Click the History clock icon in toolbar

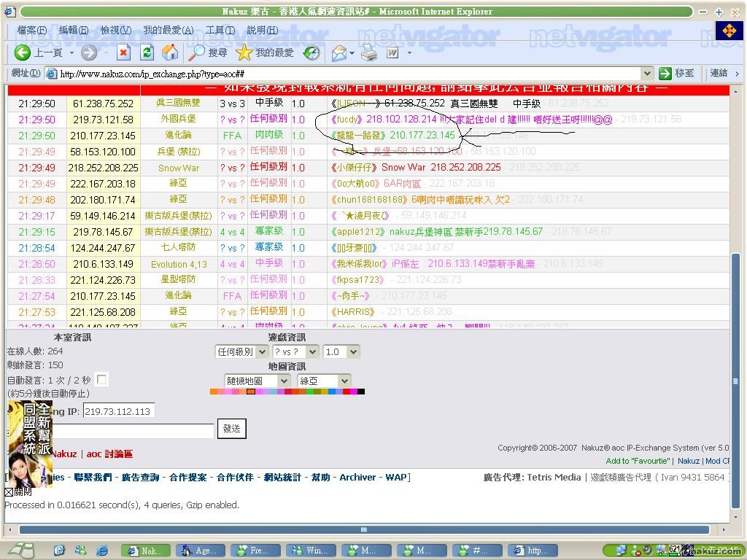[x=311, y=52]
